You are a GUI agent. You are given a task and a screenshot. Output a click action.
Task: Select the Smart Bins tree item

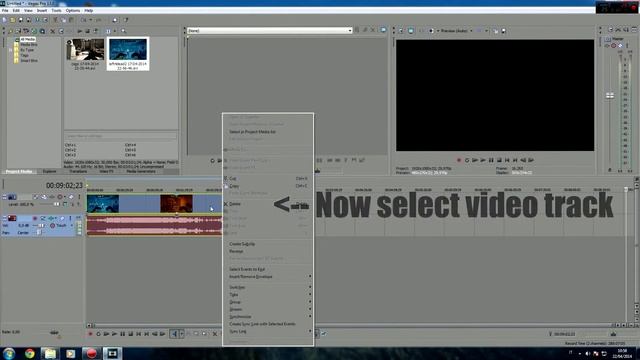click(29, 60)
